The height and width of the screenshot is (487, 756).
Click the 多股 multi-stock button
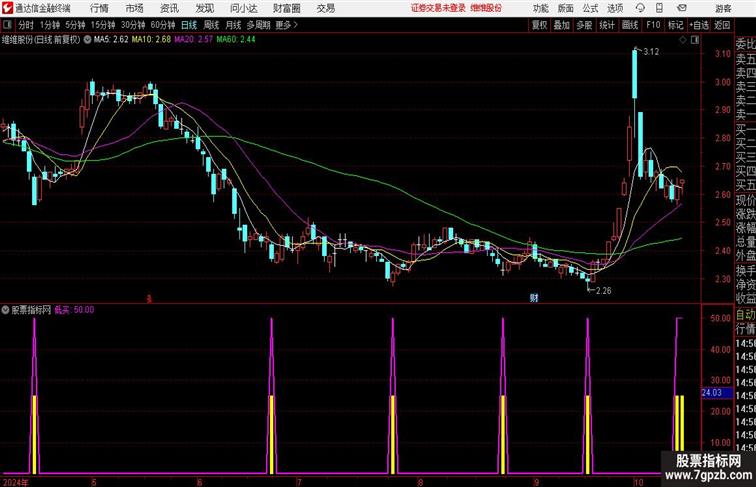(x=584, y=25)
